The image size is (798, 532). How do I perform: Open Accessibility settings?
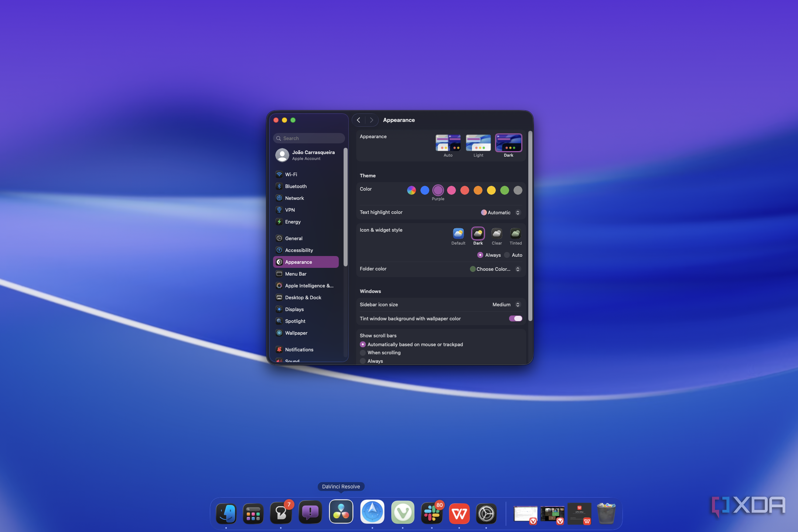tap(306, 250)
